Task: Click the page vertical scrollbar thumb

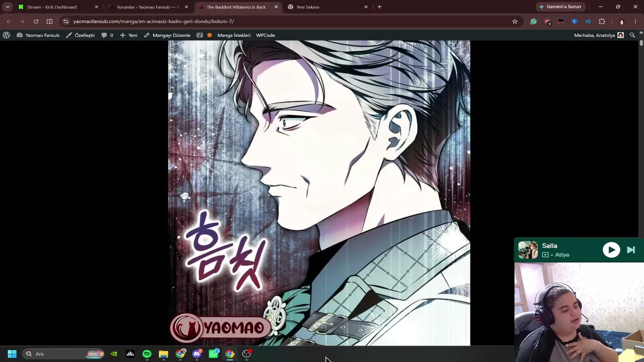Action: tap(641, 43)
